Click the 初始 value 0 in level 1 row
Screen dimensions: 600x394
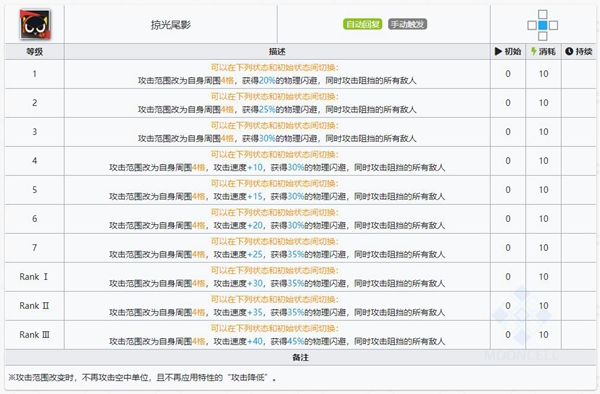tap(508, 74)
